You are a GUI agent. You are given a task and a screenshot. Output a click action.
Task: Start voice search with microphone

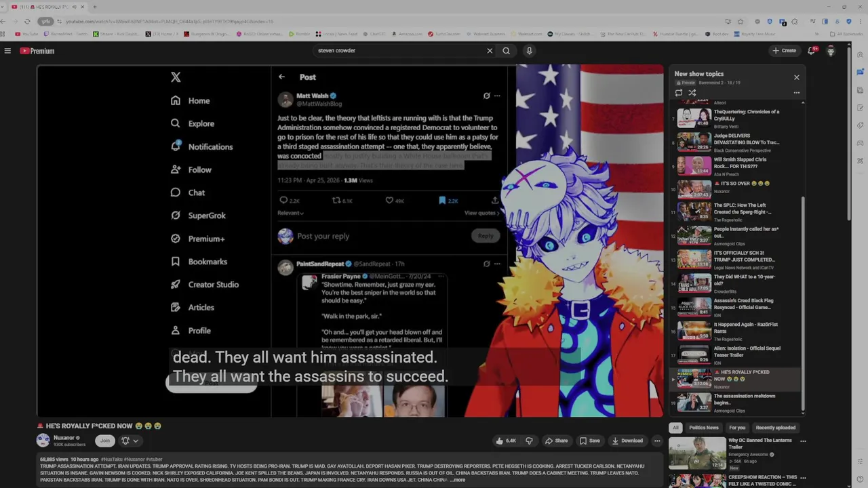coord(529,51)
